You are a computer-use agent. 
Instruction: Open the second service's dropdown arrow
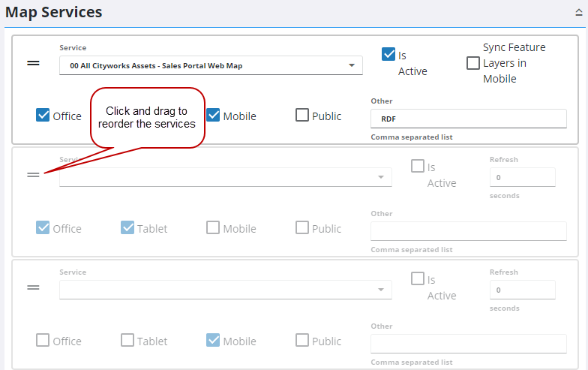coord(382,177)
